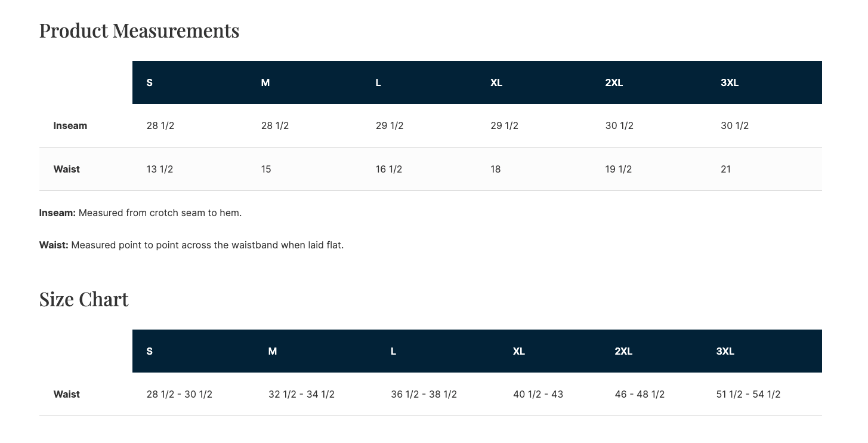Click the Product Measurements heading

click(x=139, y=30)
